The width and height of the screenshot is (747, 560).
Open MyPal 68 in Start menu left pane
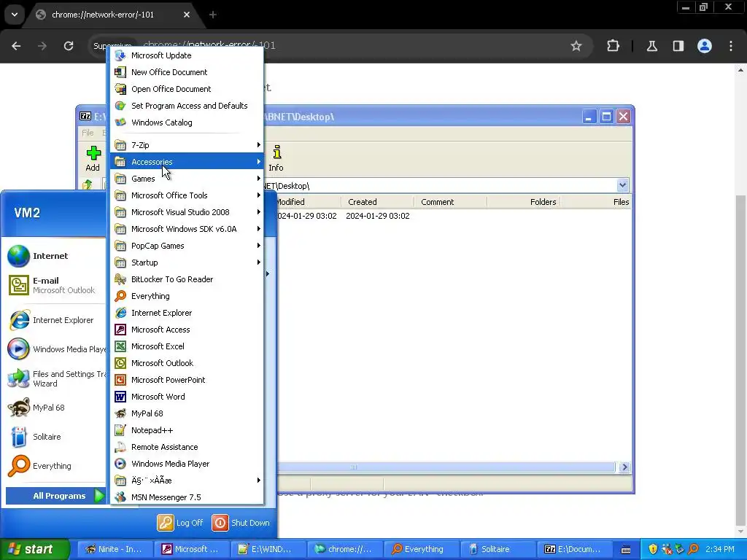(x=55, y=408)
